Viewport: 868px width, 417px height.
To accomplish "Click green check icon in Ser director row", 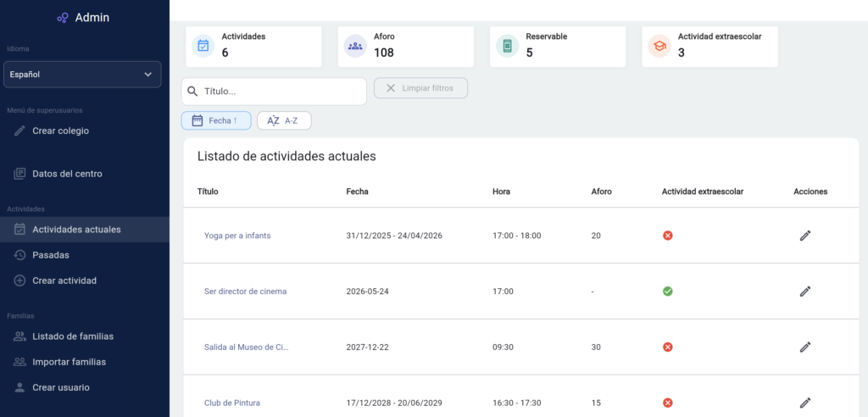I will pyautogui.click(x=668, y=292).
